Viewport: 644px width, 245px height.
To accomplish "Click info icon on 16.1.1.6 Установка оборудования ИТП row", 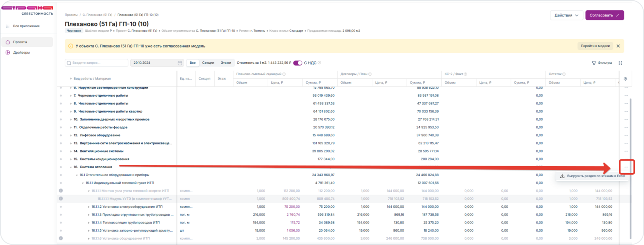I will pyautogui.click(x=61, y=238).
